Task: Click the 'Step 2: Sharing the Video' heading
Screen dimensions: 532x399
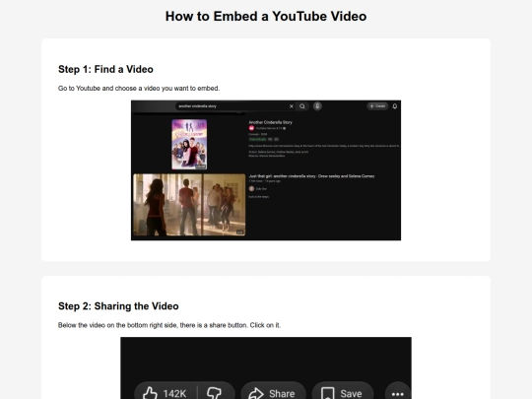Action: click(x=118, y=306)
